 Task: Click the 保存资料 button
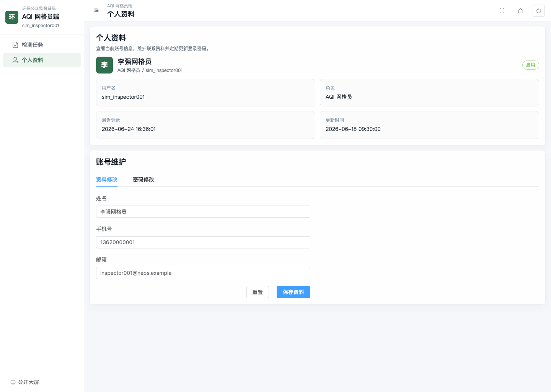(x=293, y=292)
